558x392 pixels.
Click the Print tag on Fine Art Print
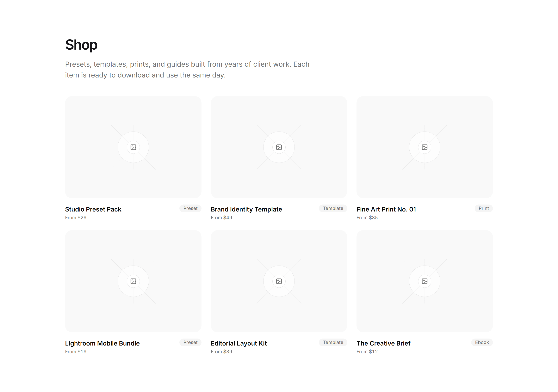pyautogui.click(x=484, y=208)
